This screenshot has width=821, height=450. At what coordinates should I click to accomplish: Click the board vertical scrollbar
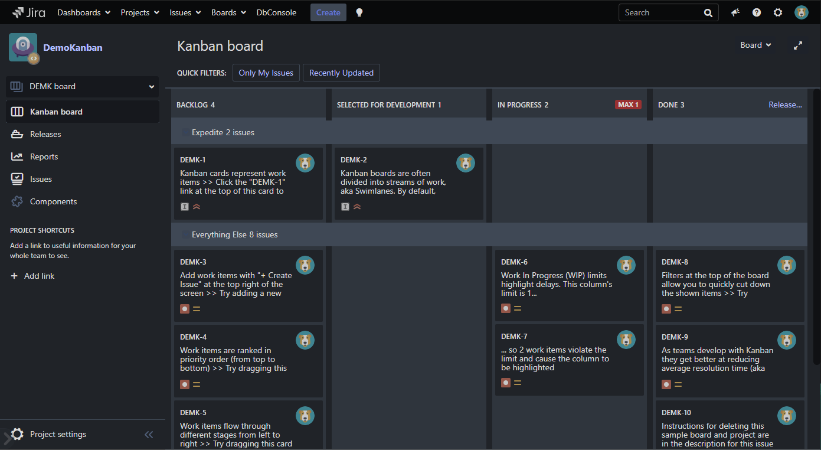click(817, 225)
